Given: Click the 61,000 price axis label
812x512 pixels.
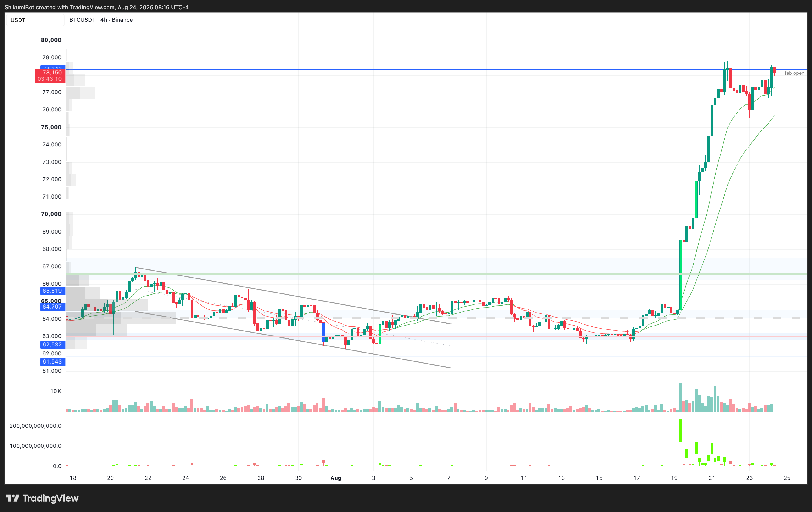Looking at the screenshot, I should pyautogui.click(x=52, y=371).
